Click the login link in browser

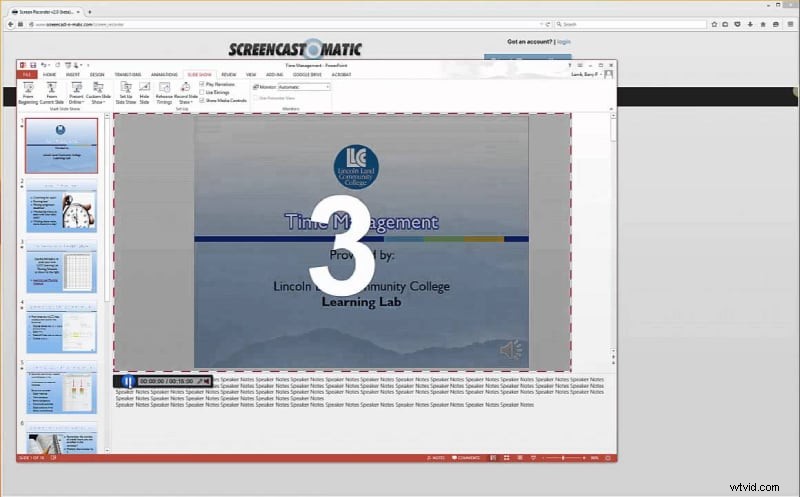point(564,42)
